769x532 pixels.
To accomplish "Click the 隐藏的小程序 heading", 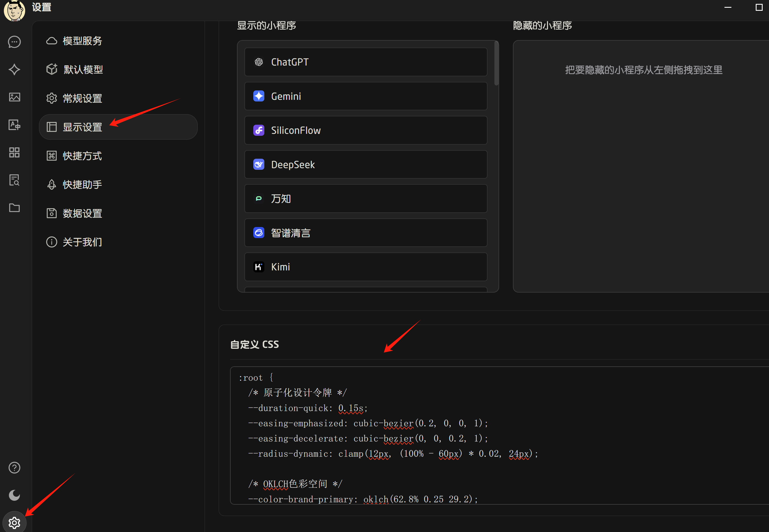I will tap(542, 25).
